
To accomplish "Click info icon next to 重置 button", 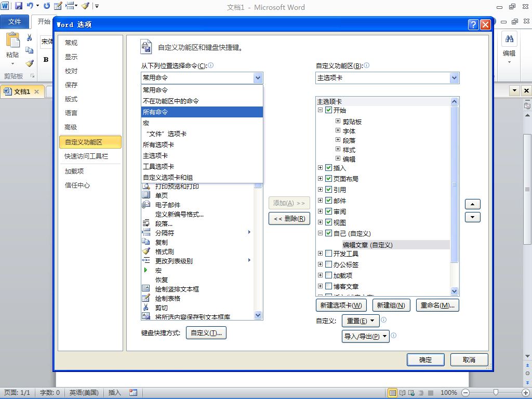I will pyautogui.click(x=384, y=320).
